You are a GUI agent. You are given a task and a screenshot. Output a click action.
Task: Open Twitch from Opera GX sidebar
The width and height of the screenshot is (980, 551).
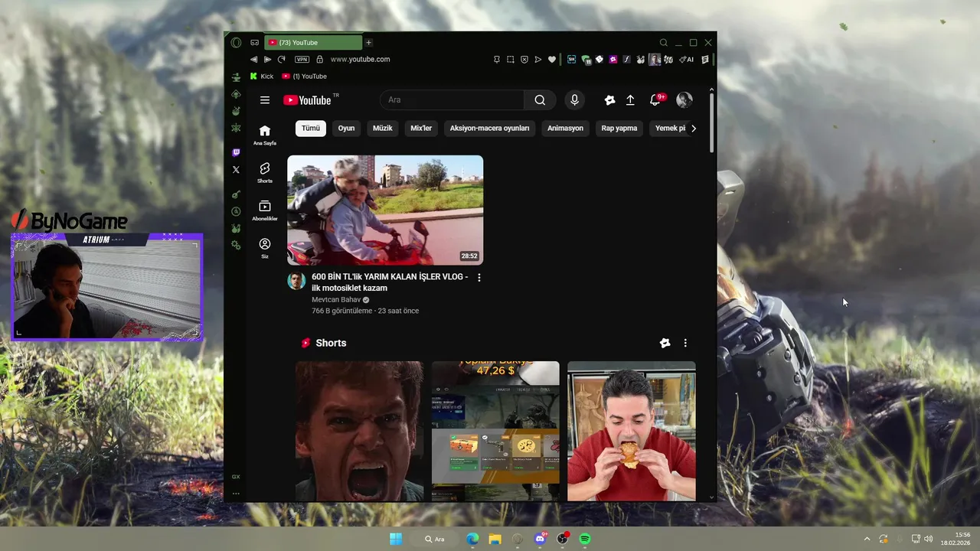[236, 152]
